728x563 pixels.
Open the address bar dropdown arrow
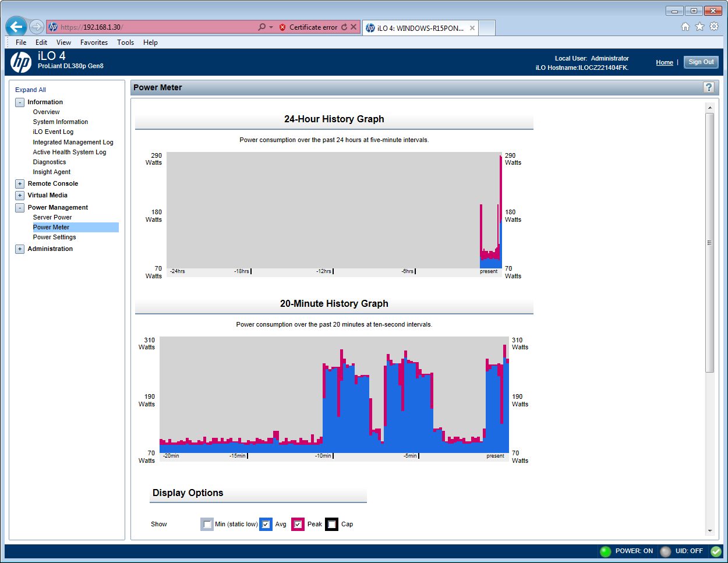271,27
